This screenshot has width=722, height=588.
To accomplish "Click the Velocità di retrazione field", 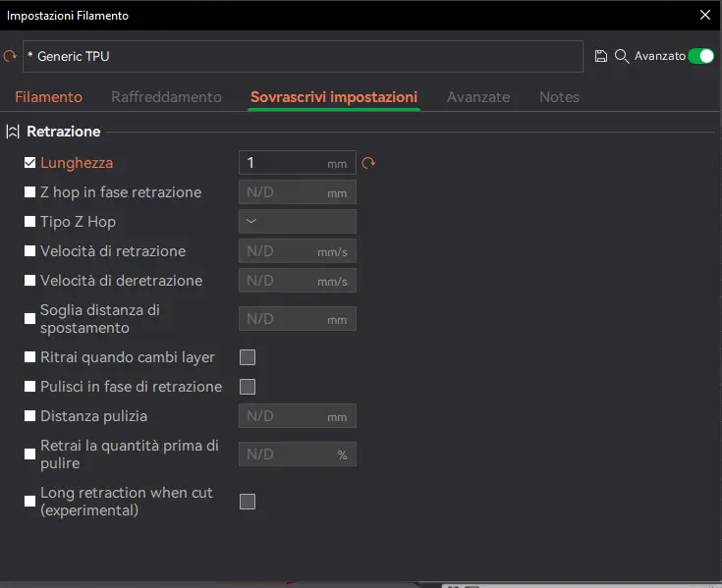I will 298,250.
